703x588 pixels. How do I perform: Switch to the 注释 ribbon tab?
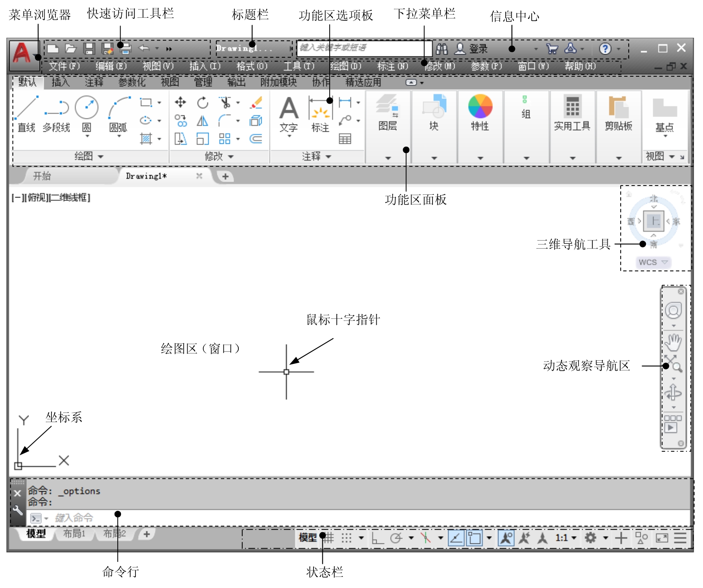94,82
